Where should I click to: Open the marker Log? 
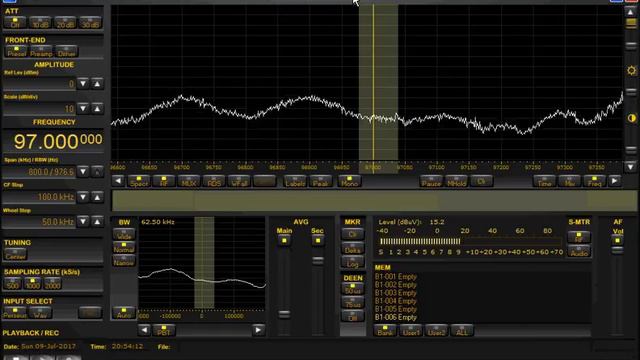point(353,262)
